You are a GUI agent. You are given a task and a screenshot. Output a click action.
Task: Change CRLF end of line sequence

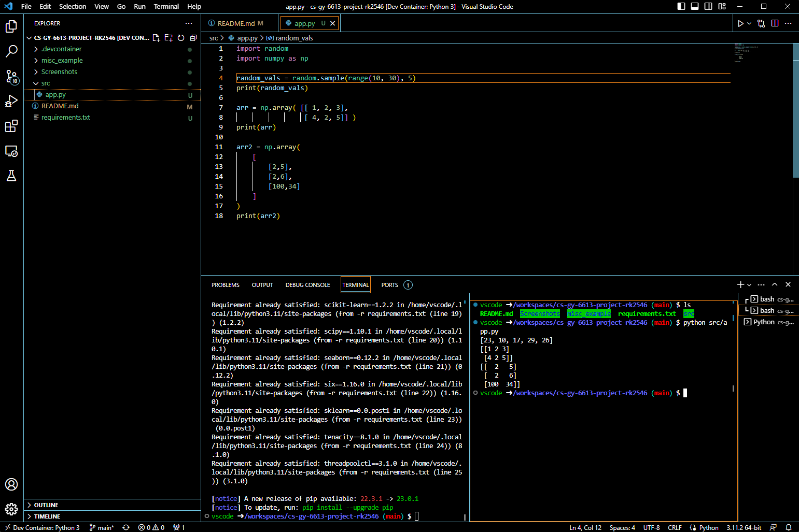coord(675,527)
